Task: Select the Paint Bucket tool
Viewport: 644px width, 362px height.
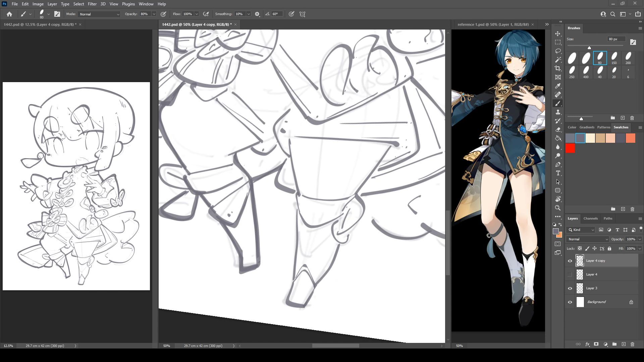Action: click(558, 138)
